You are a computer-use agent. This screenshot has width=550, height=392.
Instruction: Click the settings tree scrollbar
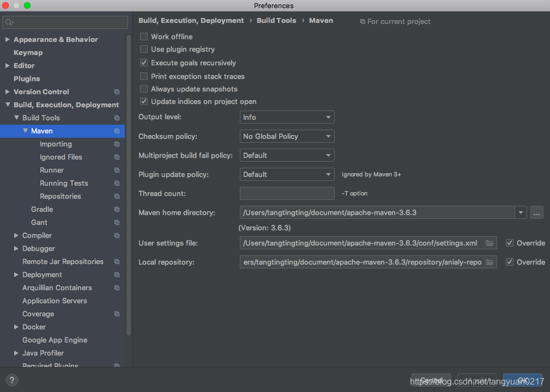[129, 186]
